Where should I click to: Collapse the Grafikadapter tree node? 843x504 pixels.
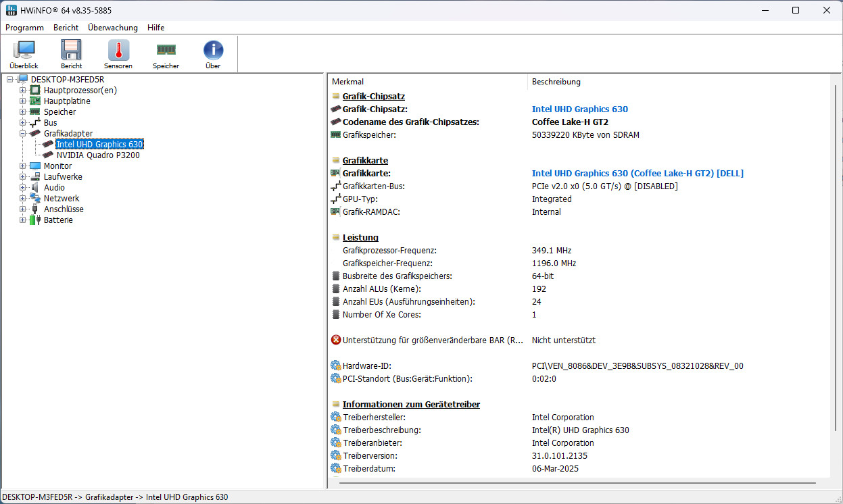pyautogui.click(x=23, y=134)
